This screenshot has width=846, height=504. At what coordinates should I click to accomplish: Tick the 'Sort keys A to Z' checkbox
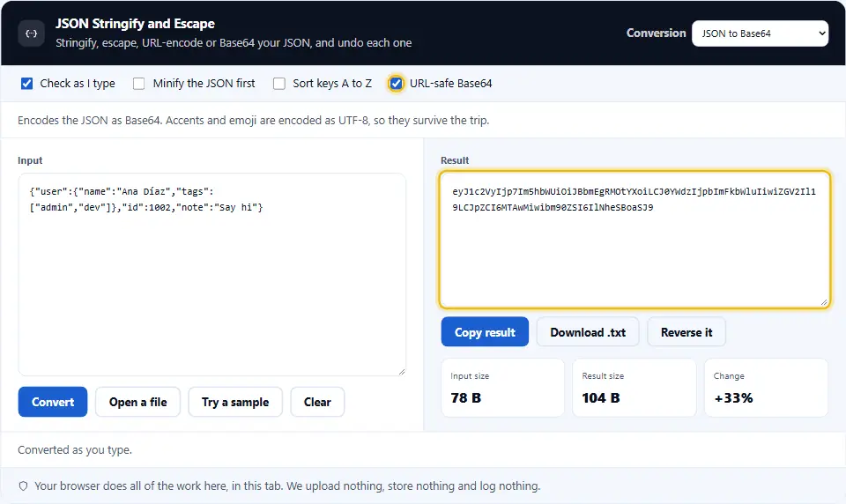click(x=279, y=84)
